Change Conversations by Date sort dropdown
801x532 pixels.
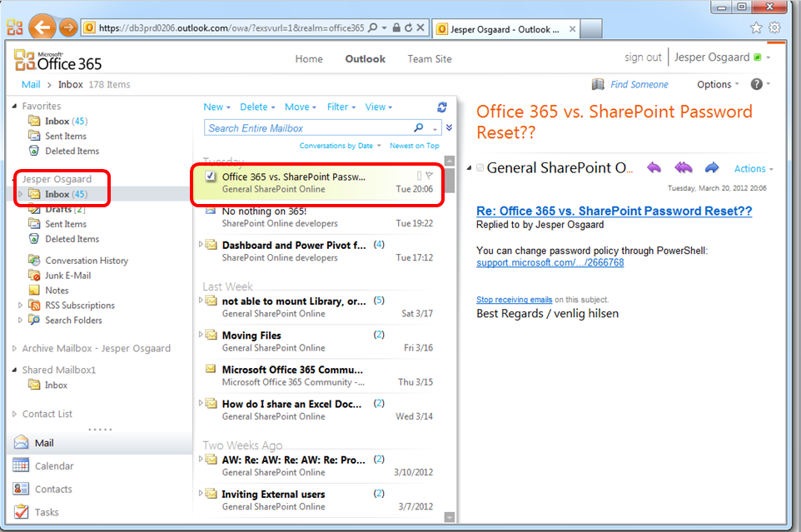[x=341, y=146]
